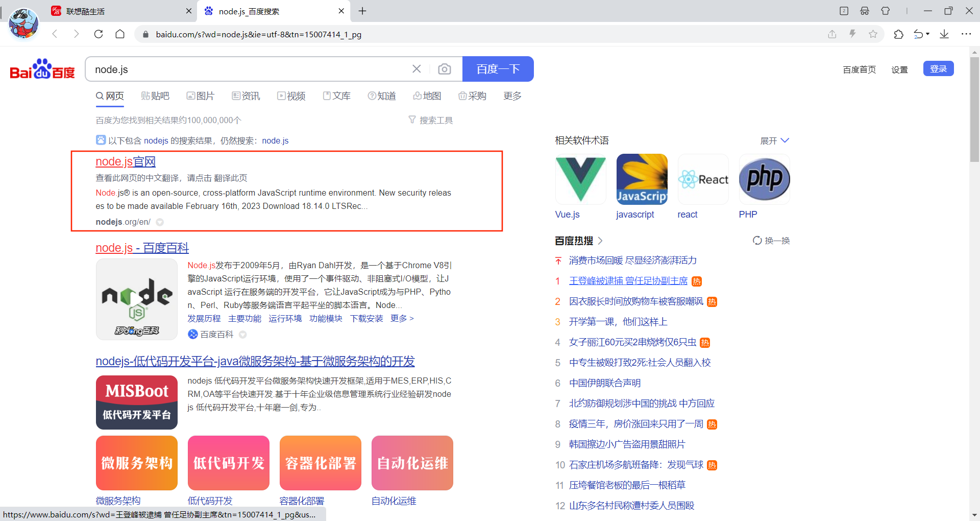Select the 资讯 search tab

tap(246, 96)
